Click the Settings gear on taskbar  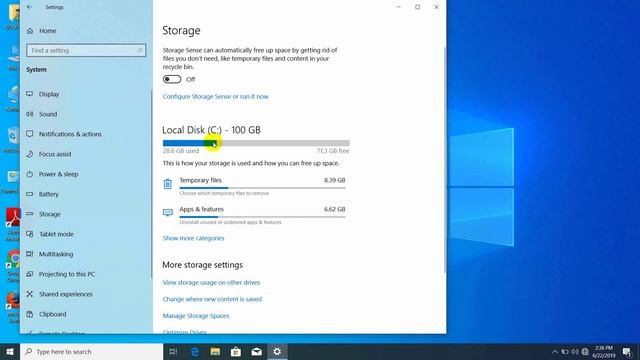[277, 351]
